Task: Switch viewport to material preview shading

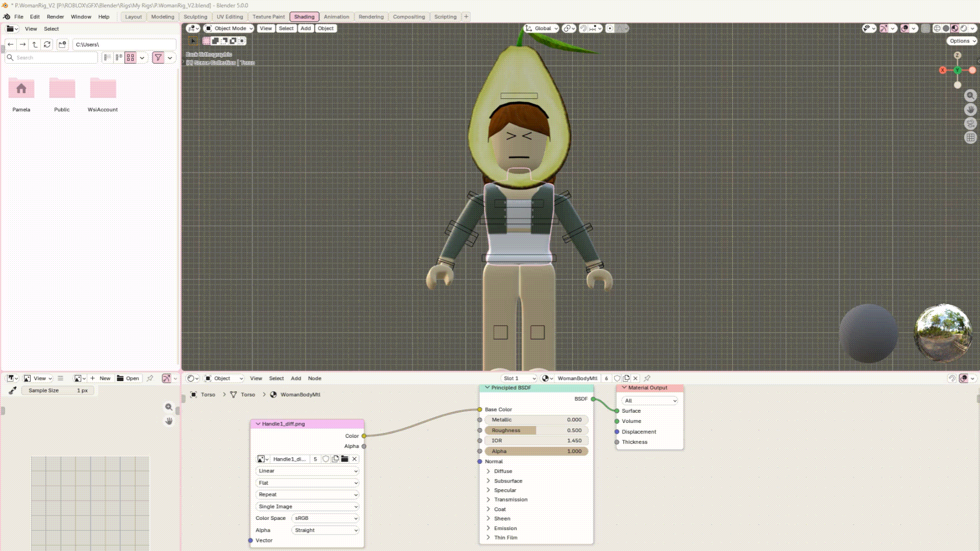Action: 955,29
